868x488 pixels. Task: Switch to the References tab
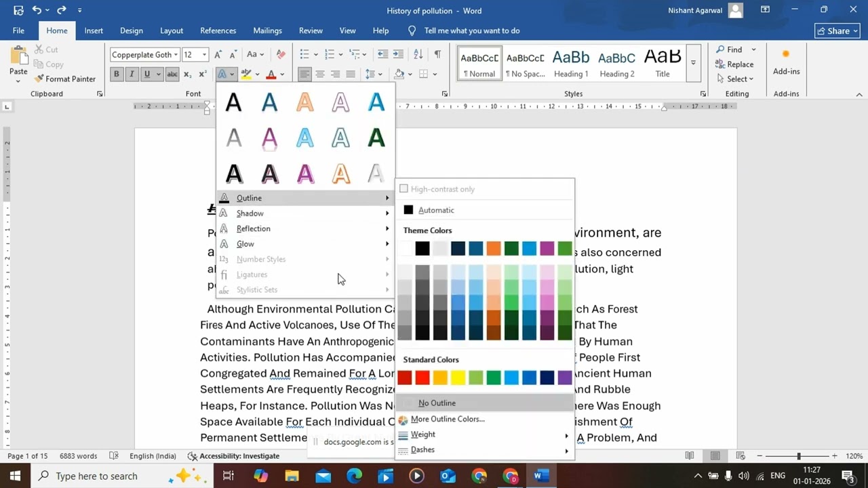pyautogui.click(x=218, y=30)
